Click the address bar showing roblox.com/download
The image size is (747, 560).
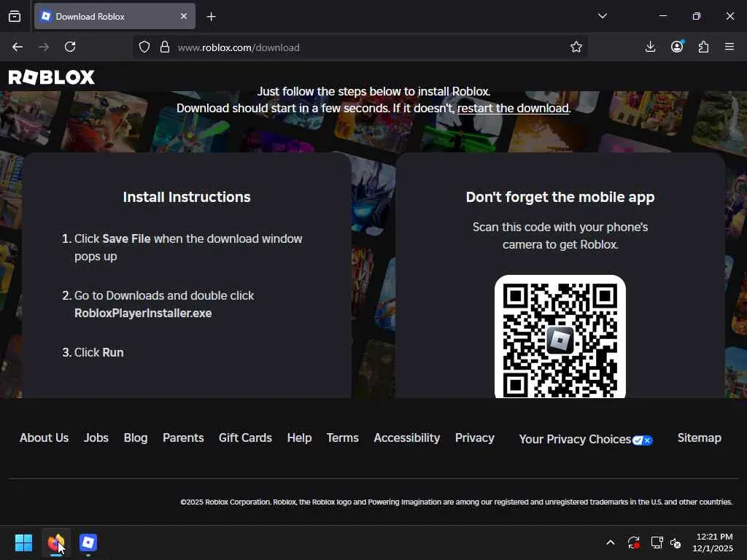point(360,47)
